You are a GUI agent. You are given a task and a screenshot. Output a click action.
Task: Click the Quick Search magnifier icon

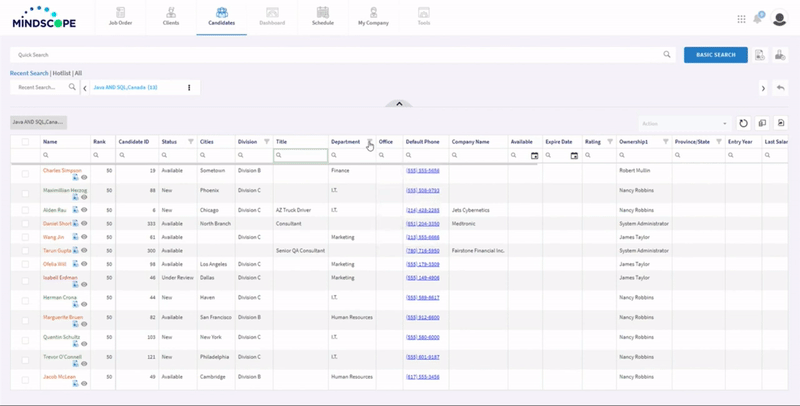coord(667,55)
